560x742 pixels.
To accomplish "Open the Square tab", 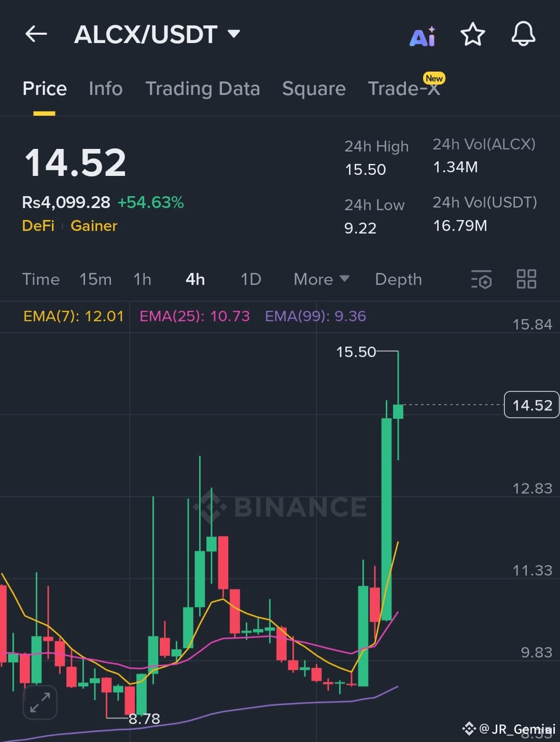I will pos(314,89).
